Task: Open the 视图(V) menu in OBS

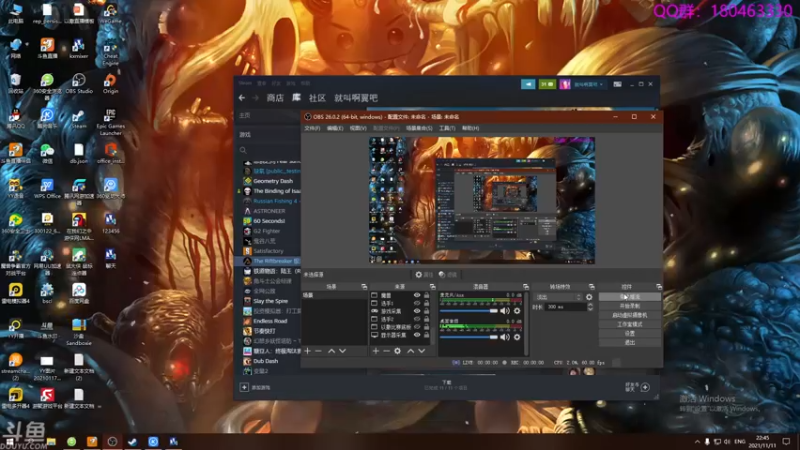Action: pos(358,128)
